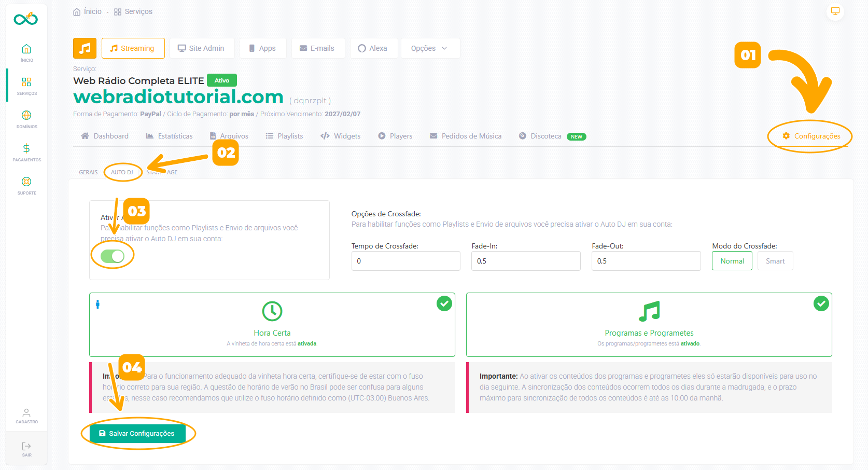Screen dimensions: 868x470
Task: Select Normal crossfade mode
Action: point(732,261)
